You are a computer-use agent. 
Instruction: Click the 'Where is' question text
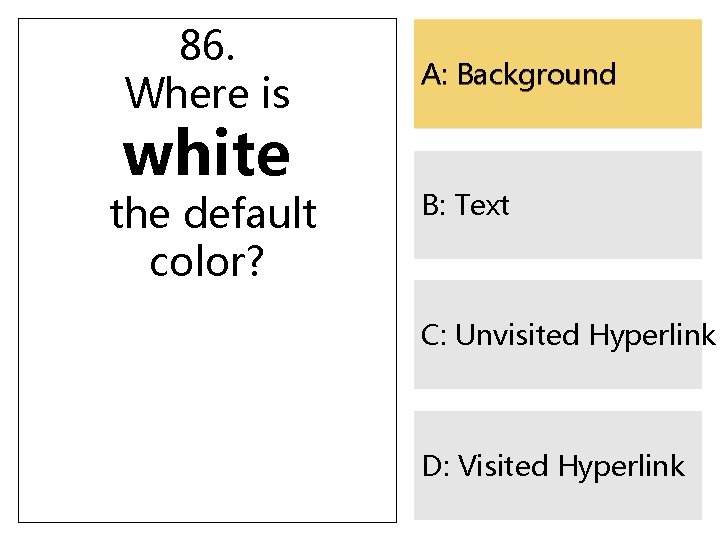(207, 94)
